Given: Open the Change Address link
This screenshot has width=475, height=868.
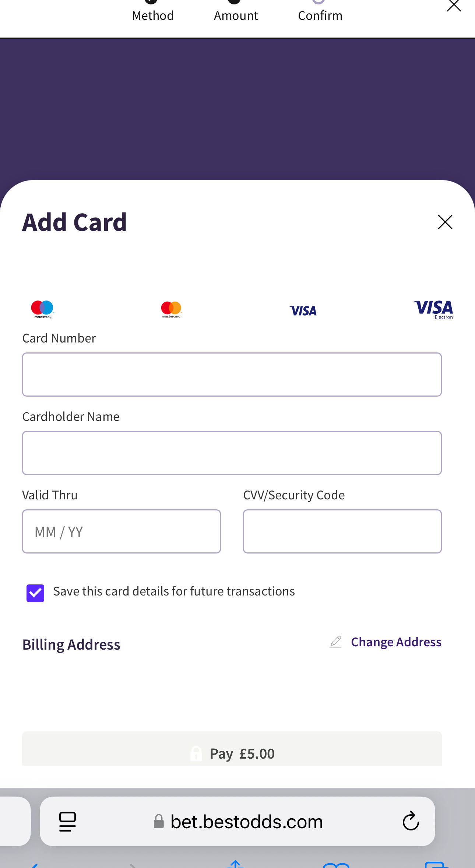Looking at the screenshot, I should click(396, 642).
